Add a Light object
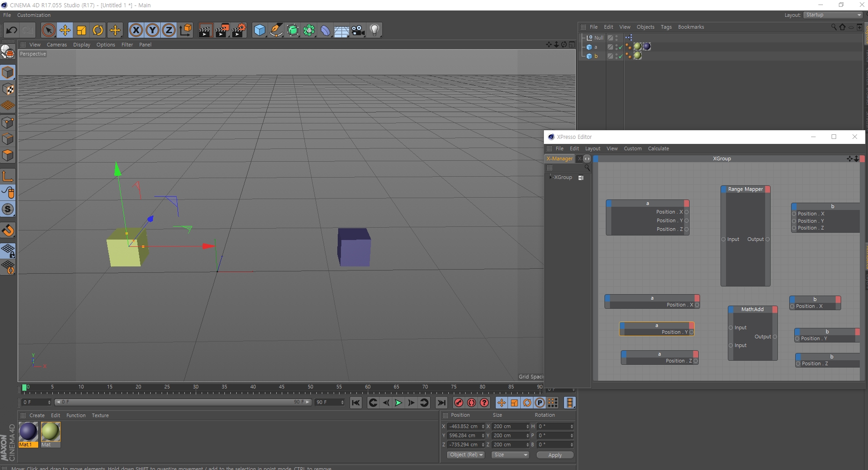Screen dimensions: 868x470 [375, 31]
